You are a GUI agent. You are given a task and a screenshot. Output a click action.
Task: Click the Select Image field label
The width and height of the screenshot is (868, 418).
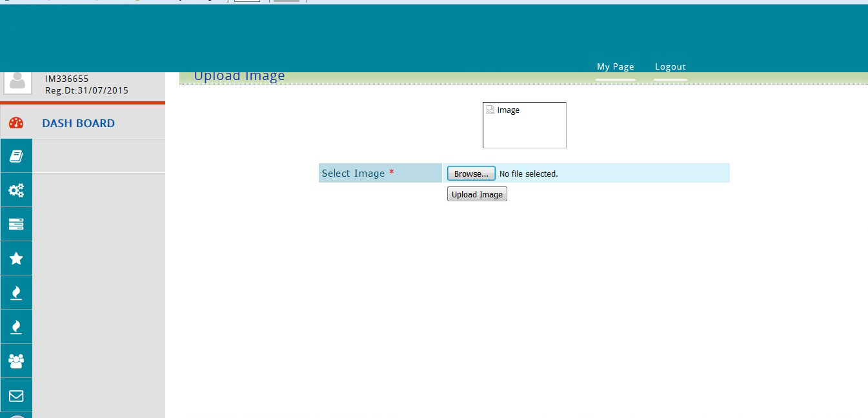(x=354, y=174)
